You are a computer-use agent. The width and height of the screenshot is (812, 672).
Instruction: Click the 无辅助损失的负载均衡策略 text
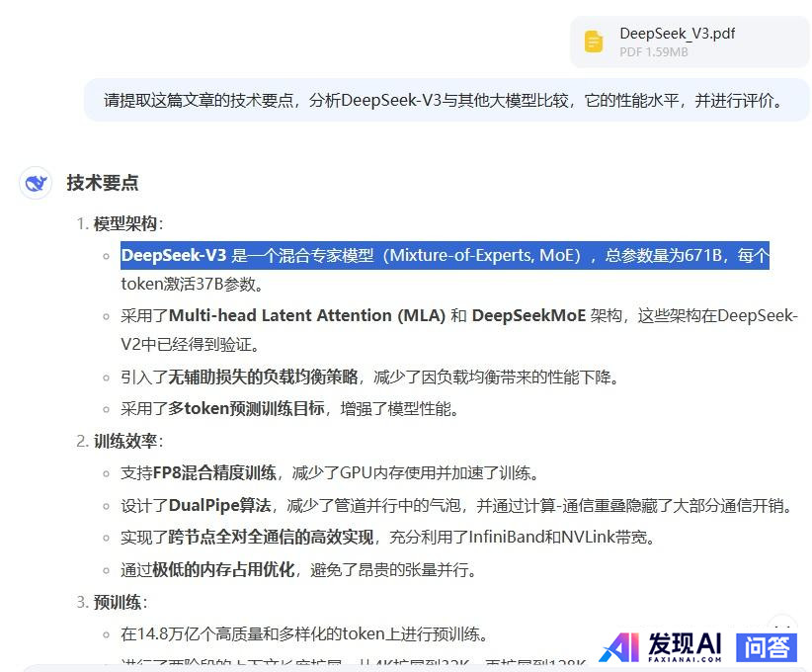[263, 377]
